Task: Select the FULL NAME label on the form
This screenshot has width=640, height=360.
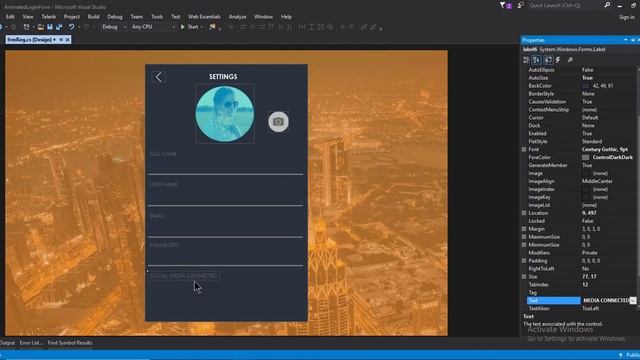Action: tap(163, 154)
